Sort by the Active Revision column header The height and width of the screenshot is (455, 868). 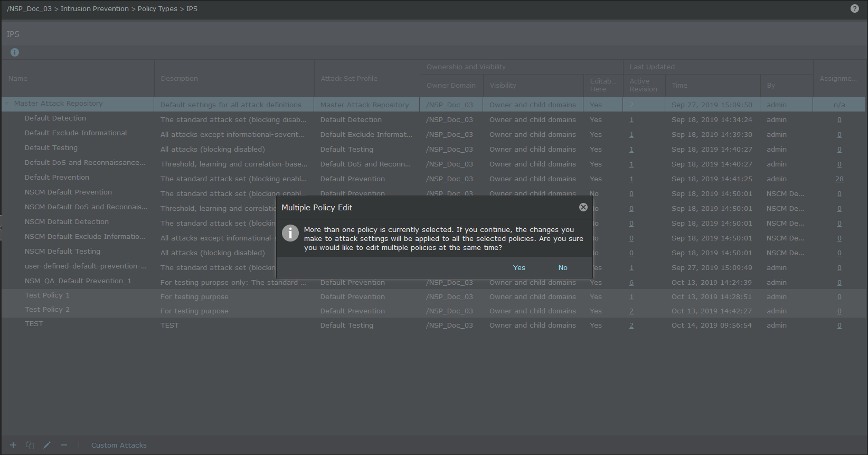click(644, 85)
